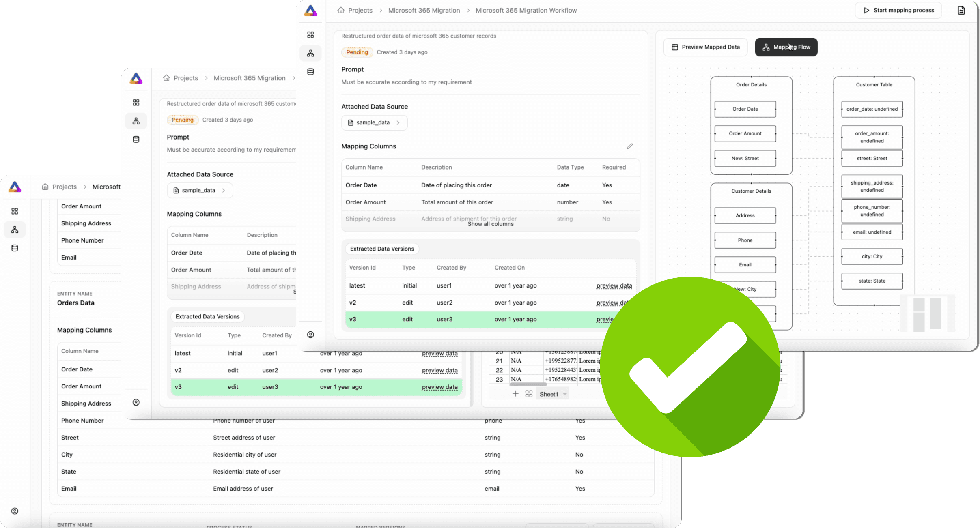Open the dashboard grid icon in front window sidebar

click(x=310, y=35)
